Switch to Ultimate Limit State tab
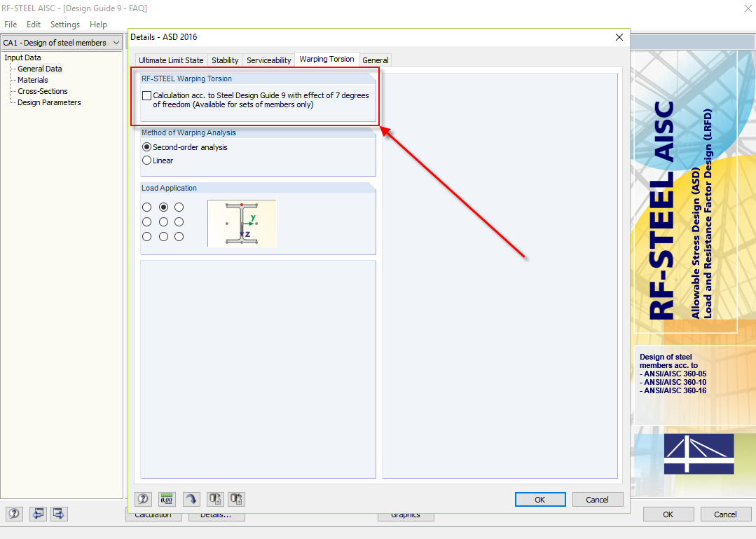 (171, 60)
